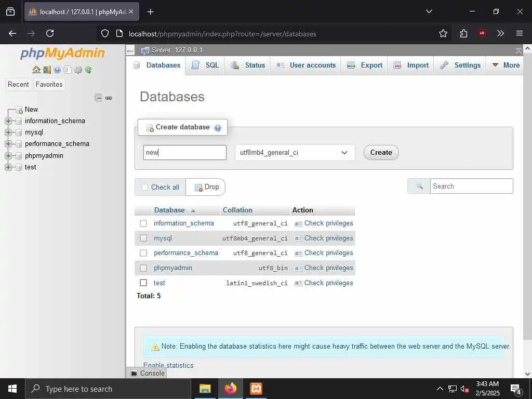Click the log out door icon
This screenshot has height=399, width=532.
pos(47,70)
